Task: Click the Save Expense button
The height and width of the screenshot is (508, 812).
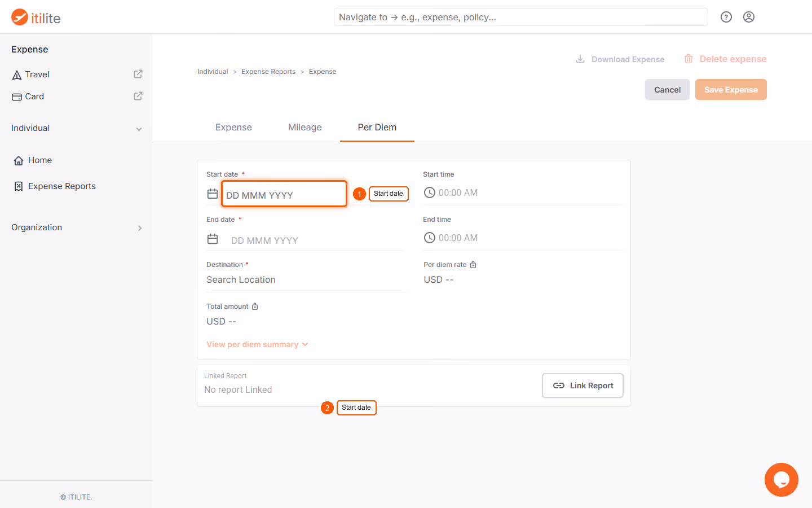Action: click(x=731, y=90)
